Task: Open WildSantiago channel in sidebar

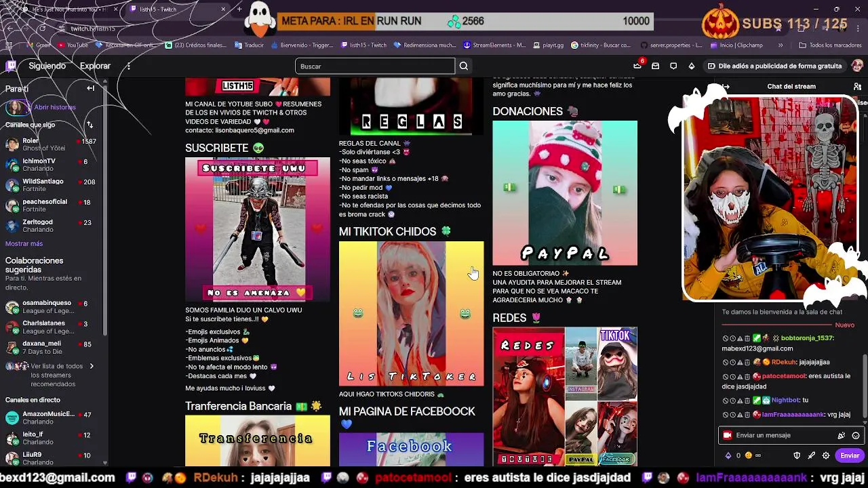Action: [51, 185]
